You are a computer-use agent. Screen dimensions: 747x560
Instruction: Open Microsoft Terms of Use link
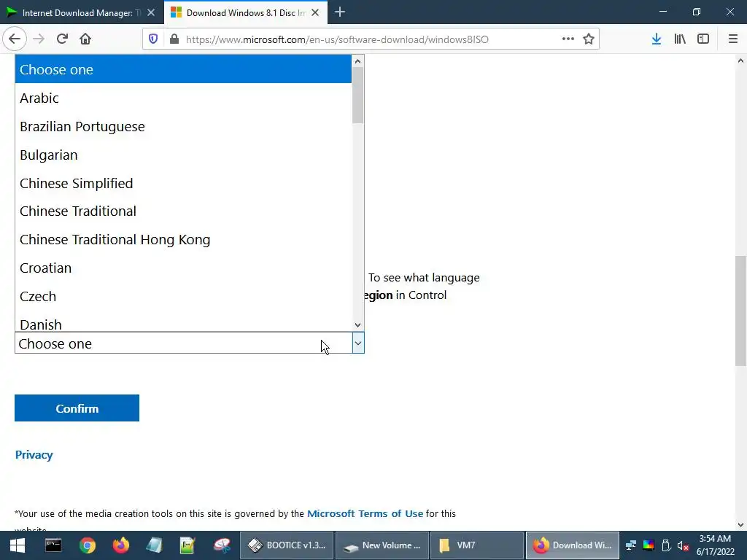365,514
